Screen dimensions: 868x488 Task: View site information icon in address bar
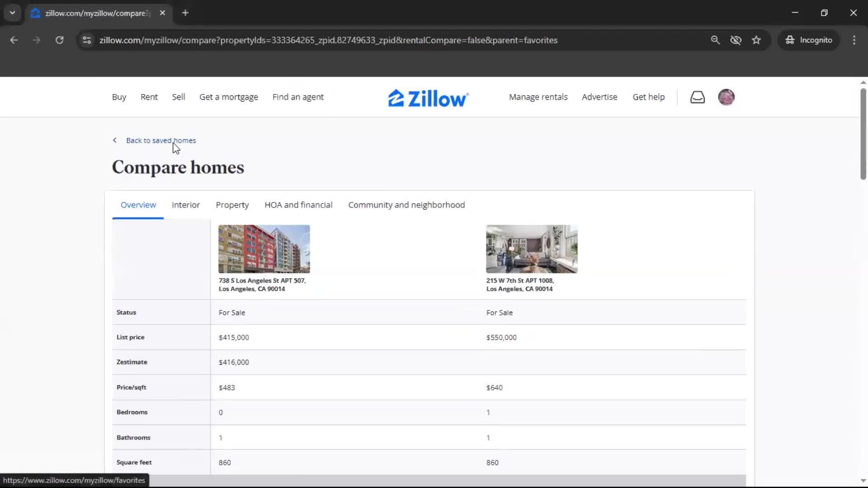pyautogui.click(x=87, y=40)
